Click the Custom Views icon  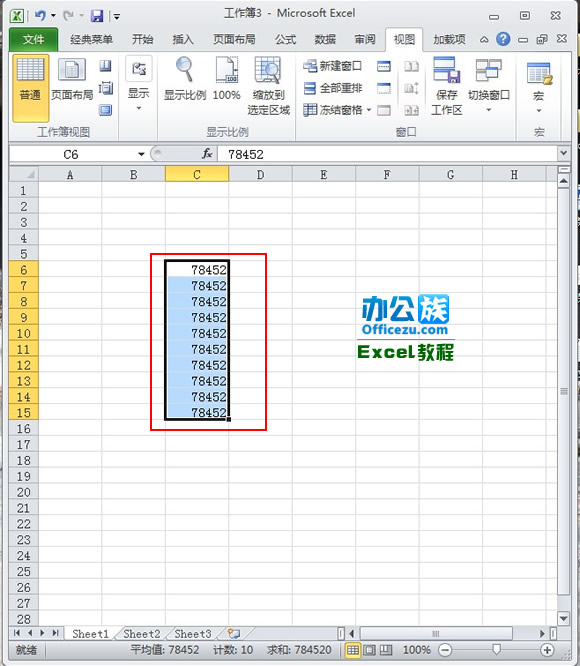(105, 88)
